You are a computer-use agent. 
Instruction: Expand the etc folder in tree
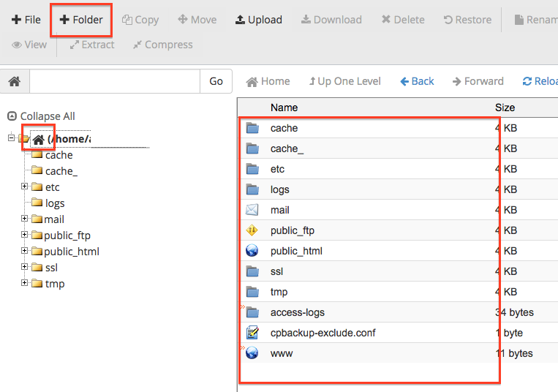(25, 187)
